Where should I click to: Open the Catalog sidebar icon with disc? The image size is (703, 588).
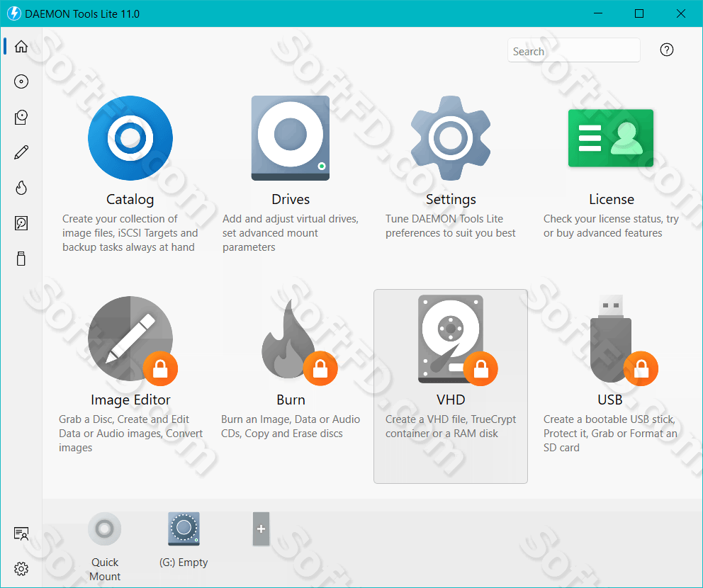21,117
